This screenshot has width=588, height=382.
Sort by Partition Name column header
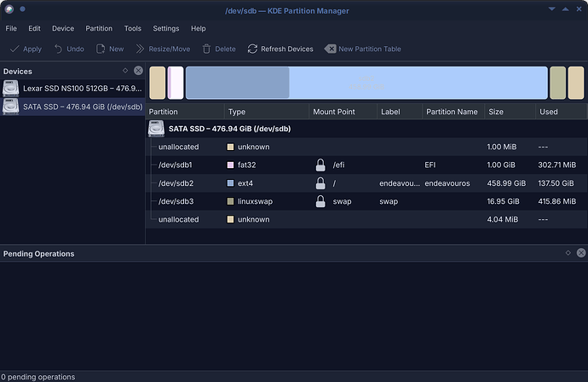pyautogui.click(x=453, y=112)
